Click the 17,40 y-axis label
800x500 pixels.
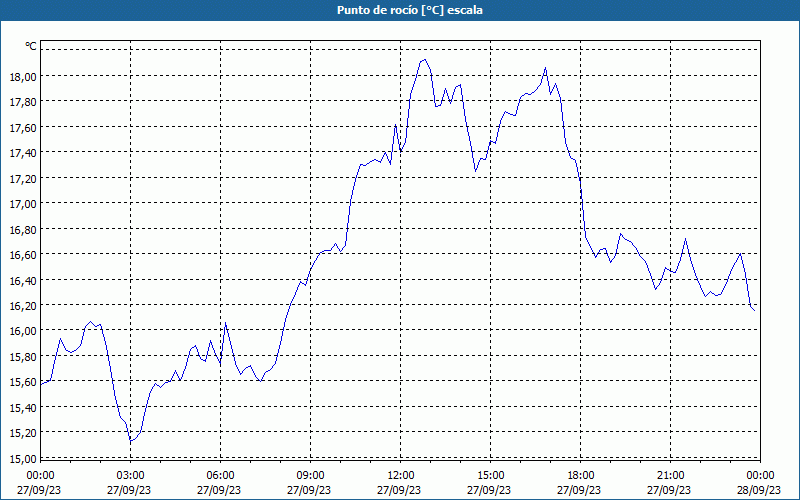(23, 153)
